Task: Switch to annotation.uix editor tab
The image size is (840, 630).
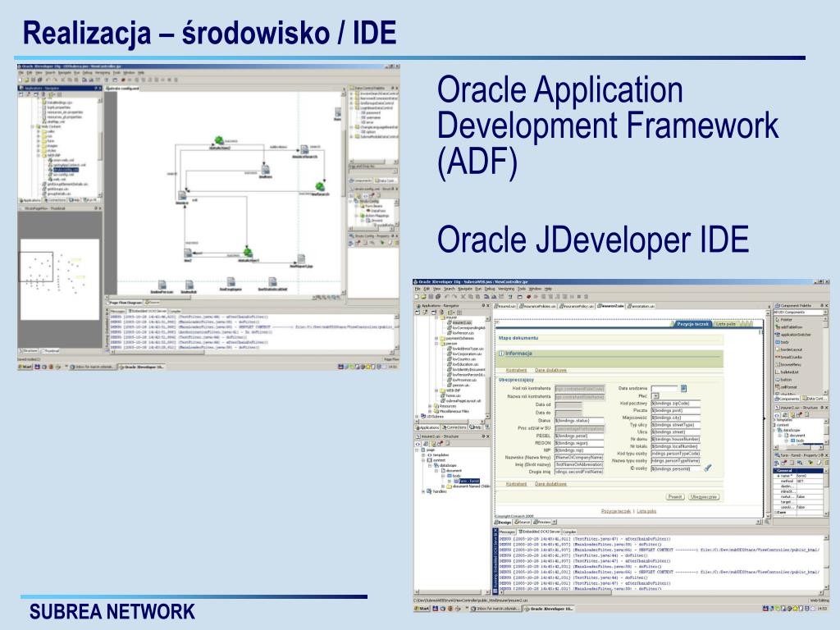Action: (x=641, y=306)
